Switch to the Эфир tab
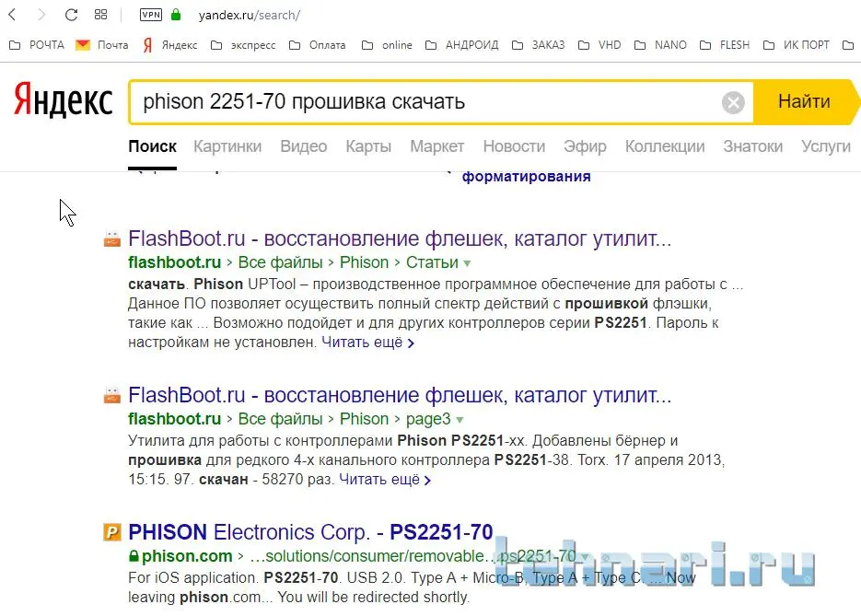This screenshot has height=616, width=861. click(x=585, y=146)
